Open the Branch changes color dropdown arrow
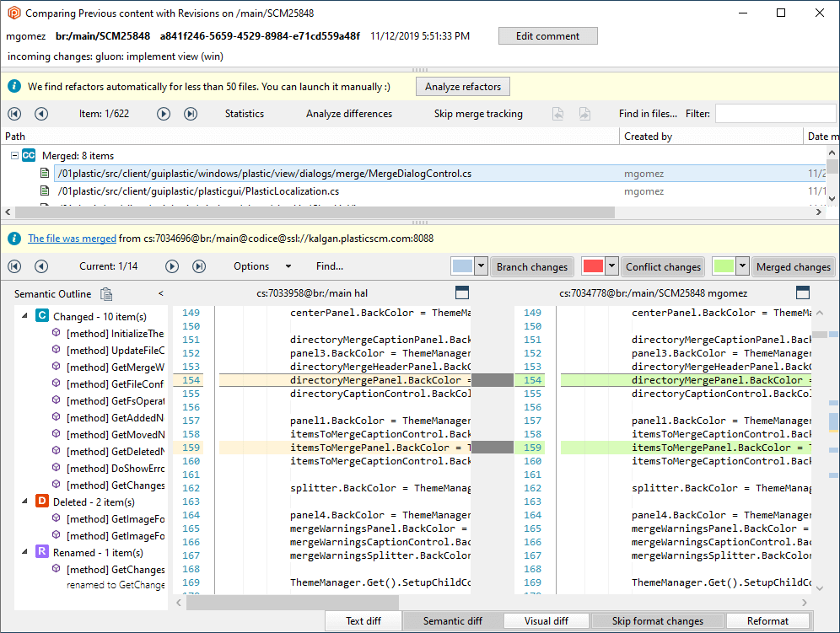Screen dimensions: 840x633 [481, 266]
